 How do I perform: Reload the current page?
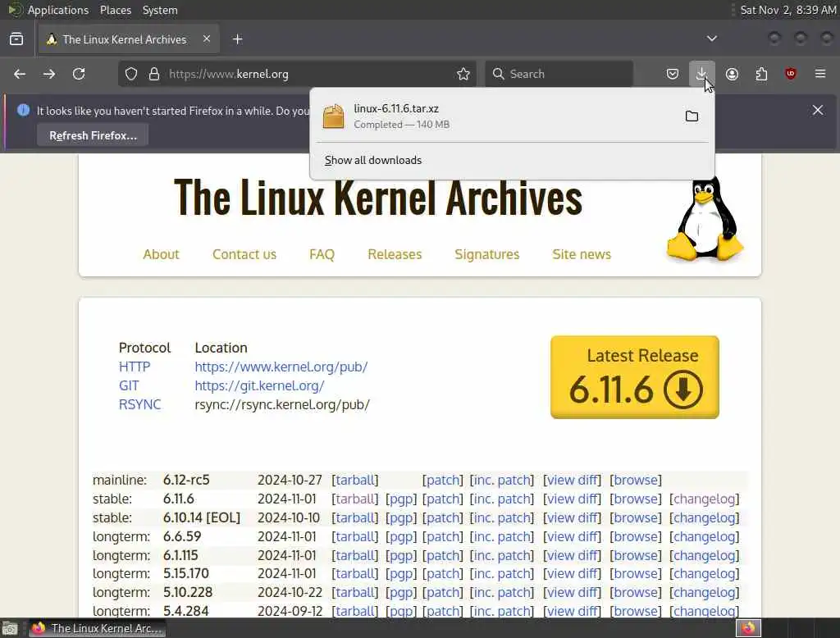coord(79,74)
